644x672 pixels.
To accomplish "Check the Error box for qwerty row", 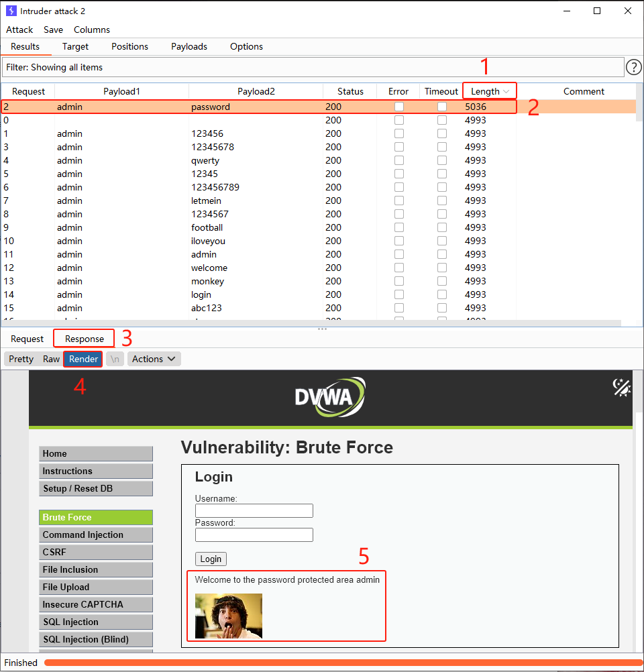I will pyautogui.click(x=399, y=160).
